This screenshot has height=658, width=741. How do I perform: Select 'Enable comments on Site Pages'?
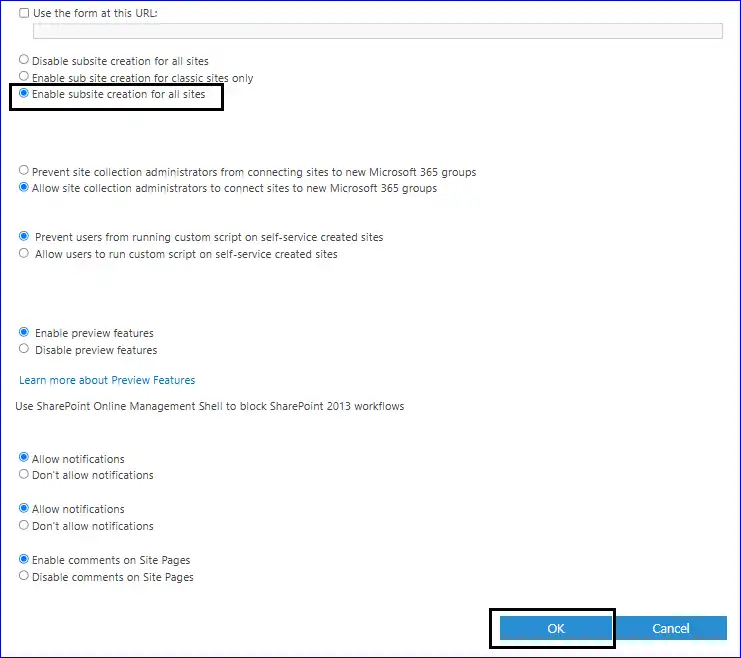[24, 560]
